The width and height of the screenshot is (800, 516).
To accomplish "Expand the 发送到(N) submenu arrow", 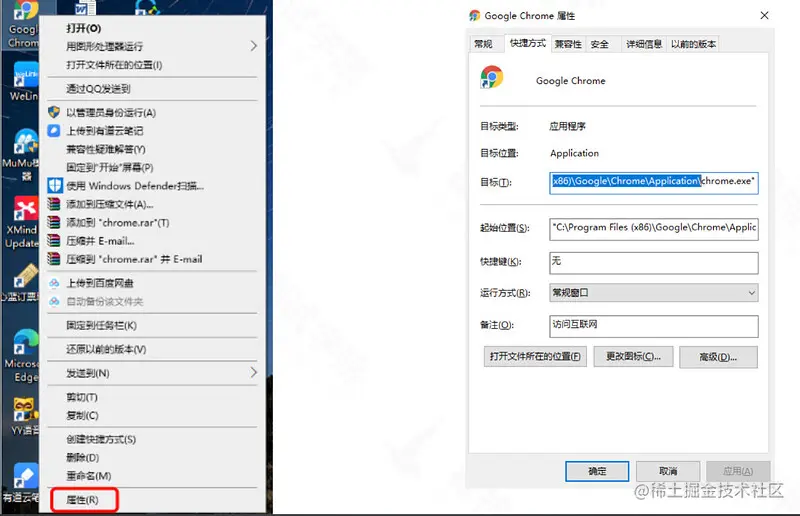I will [254, 373].
